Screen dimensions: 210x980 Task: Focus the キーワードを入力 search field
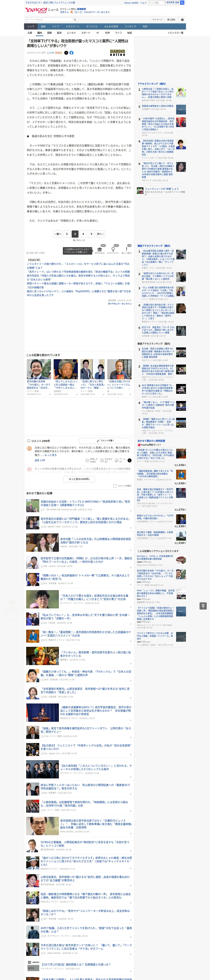(49, 20)
